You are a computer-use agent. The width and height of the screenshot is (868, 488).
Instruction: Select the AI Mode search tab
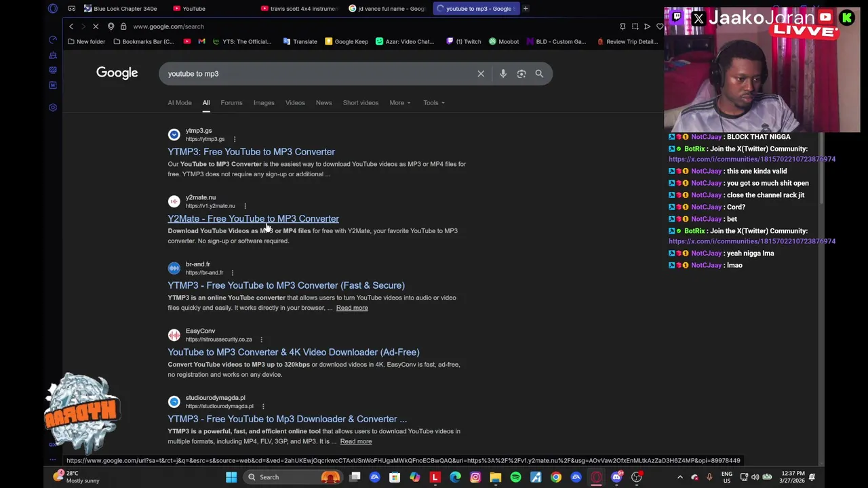tap(180, 102)
